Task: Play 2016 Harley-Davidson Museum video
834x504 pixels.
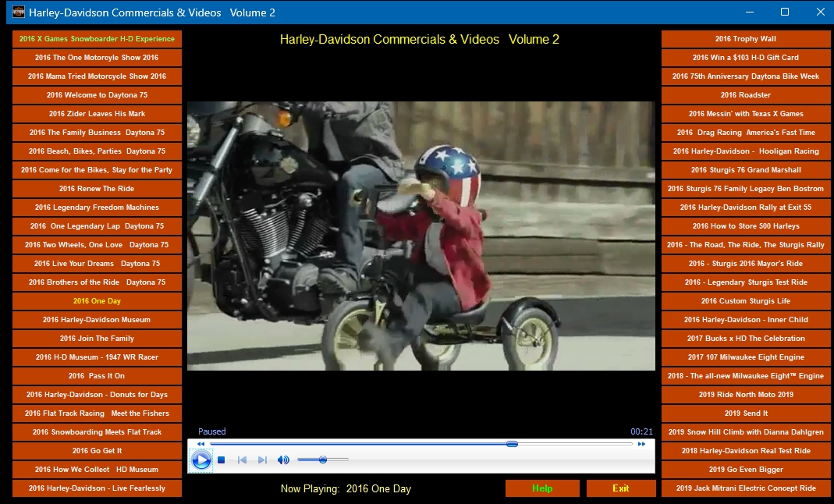Action: [x=97, y=320]
